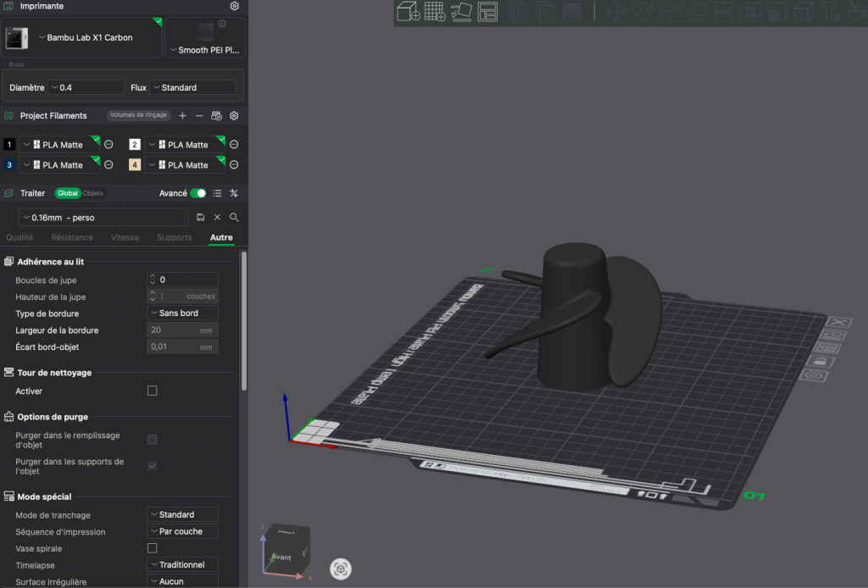
Task: Auto-orient the model with the toolbar icon
Action: coord(461,12)
